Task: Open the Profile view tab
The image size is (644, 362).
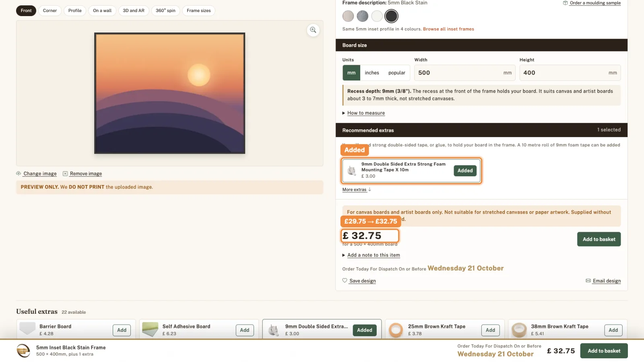Action: 75,10
